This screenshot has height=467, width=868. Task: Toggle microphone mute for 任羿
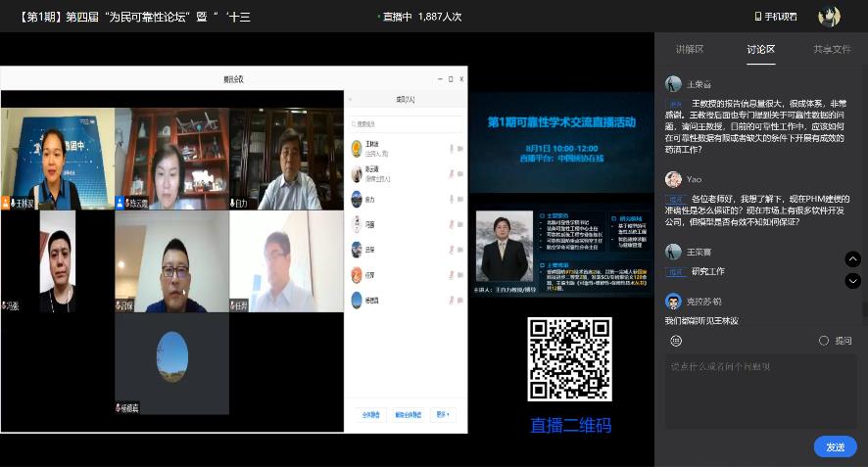pos(451,274)
